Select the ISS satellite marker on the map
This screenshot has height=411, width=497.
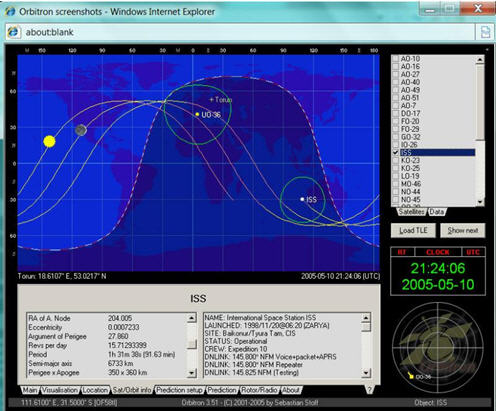click(x=302, y=199)
